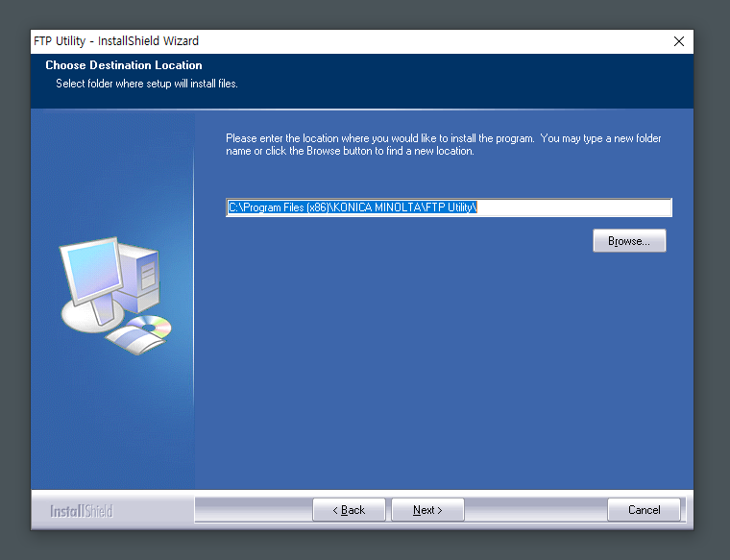Close the InstallShield Wizard window
Image resolution: width=730 pixels, height=560 pixels.
click(x=679, y=41)
